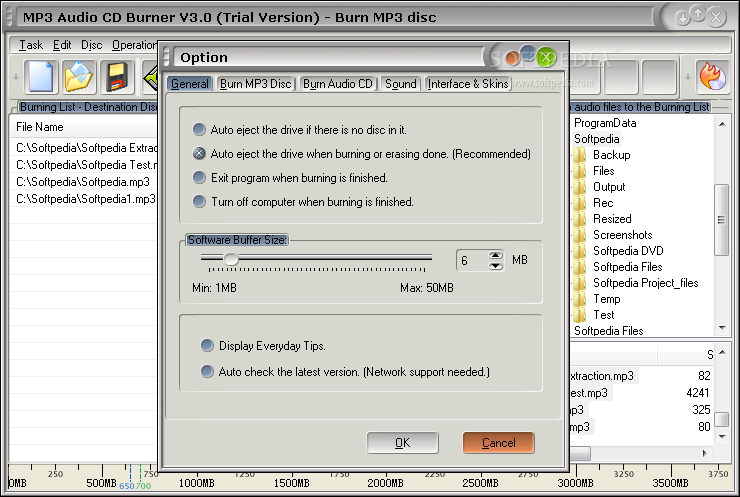The width and height of the screenshot is (740, 497).
Task: Select C:\Softpedia\Softpedia.mp3 in burning list
Action: (x=83, y=182)
